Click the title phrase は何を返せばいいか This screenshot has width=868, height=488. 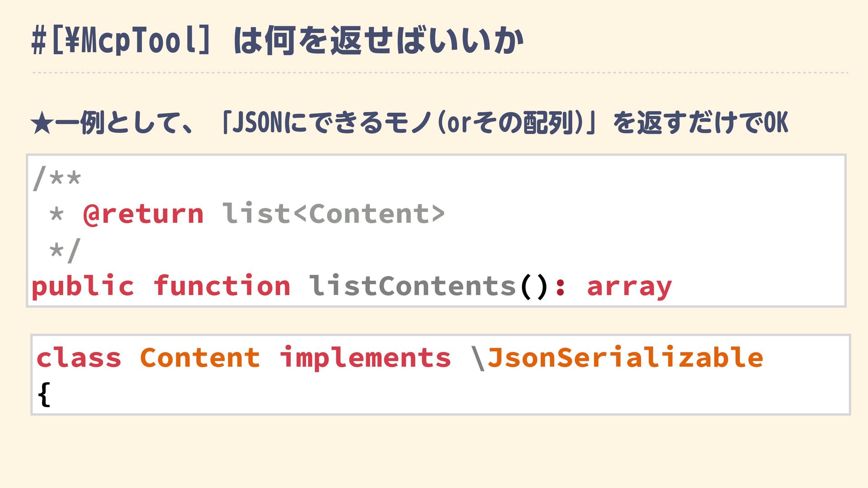pyautogui.click(x=378, y=41)
